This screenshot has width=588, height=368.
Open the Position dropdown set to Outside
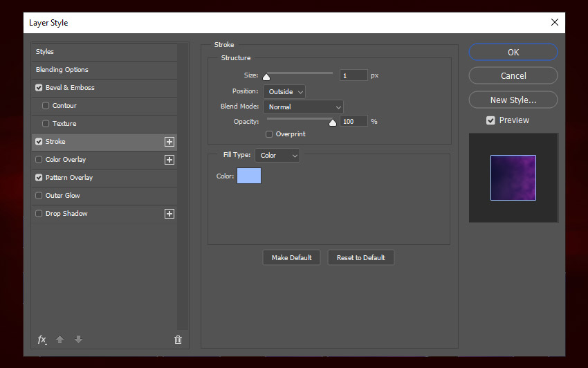tap(284, 92)
